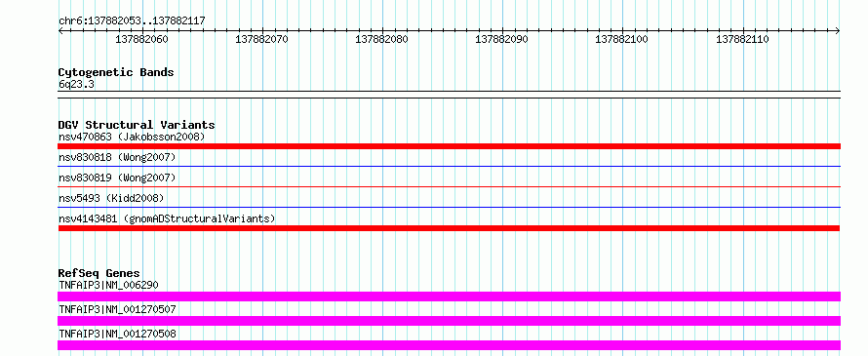868x356 pixels.
Task: Click the 137882070 ruler tick label
Action: coord(261,39)
